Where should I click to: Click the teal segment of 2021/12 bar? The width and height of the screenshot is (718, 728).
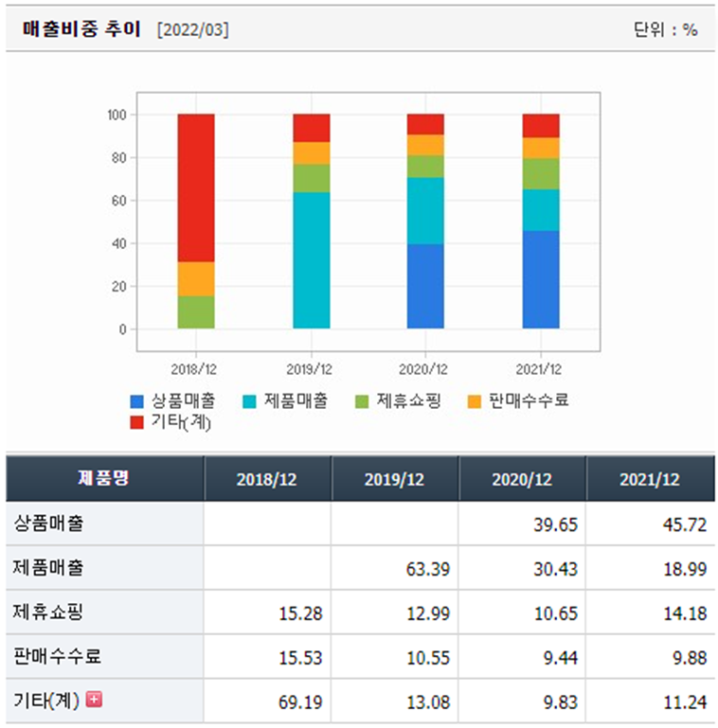541,210
